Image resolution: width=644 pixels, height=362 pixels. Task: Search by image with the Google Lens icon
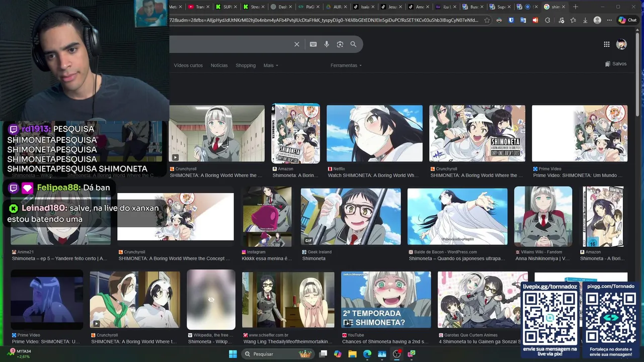(x=340, y=44)
